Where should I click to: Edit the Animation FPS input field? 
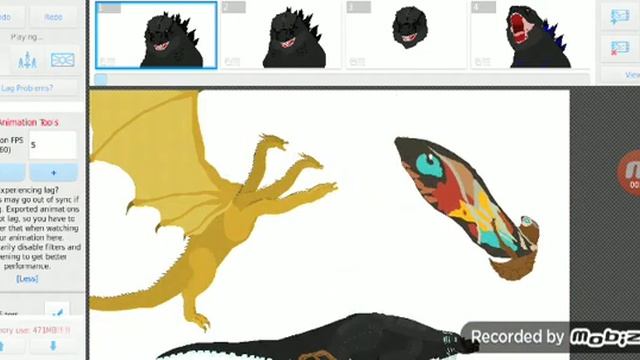(x=53, y=145)
